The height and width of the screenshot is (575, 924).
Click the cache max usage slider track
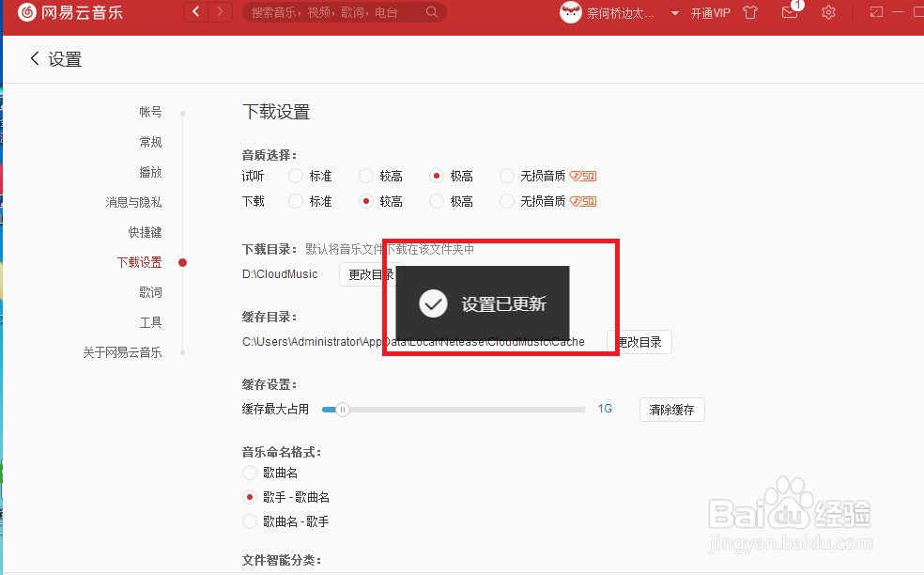(454, 410)
